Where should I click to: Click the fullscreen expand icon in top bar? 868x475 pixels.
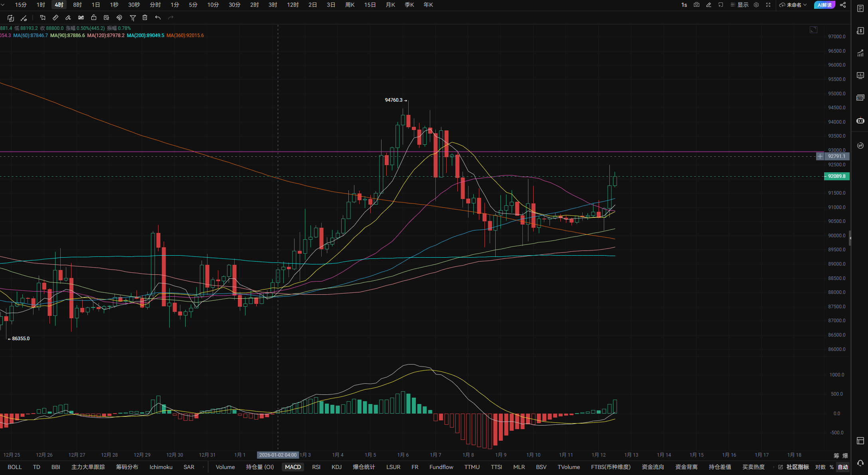pos(768,5)
